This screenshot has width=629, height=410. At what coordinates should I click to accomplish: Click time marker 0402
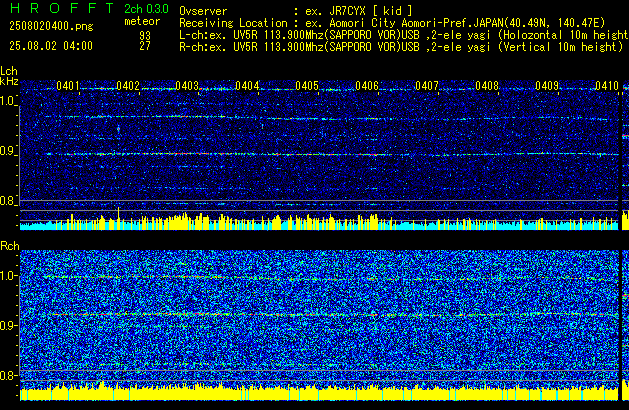tap(128, 86)
